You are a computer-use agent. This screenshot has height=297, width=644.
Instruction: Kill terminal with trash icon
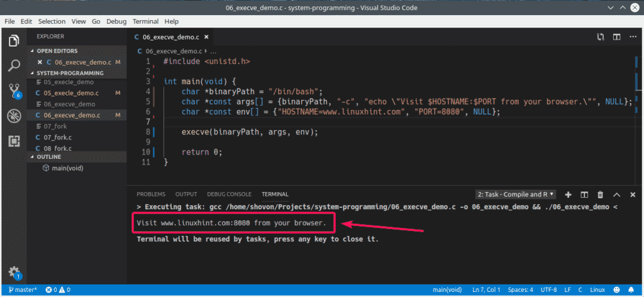[600, 195]
